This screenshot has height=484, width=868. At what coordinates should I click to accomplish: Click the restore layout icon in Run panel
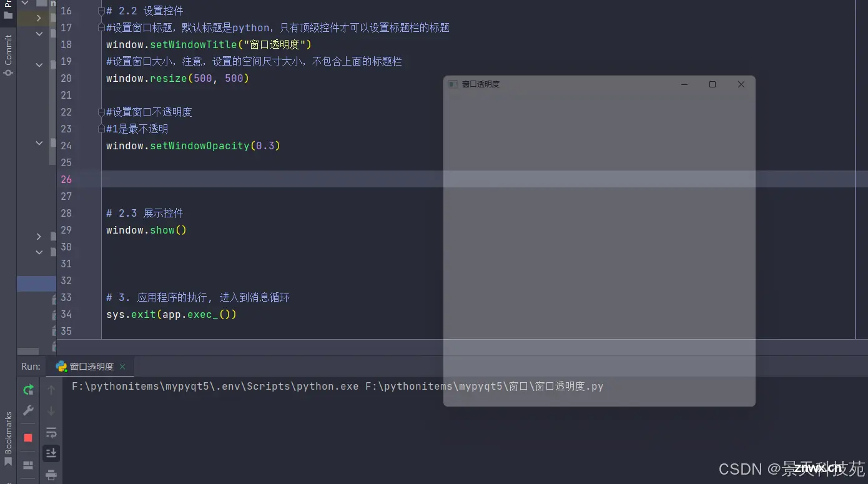click(28, 465)
